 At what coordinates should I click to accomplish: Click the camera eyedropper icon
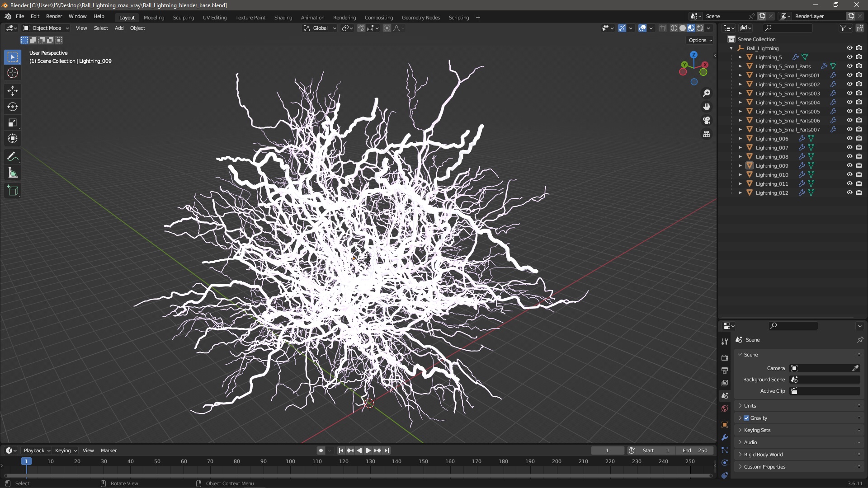point(855,368)
